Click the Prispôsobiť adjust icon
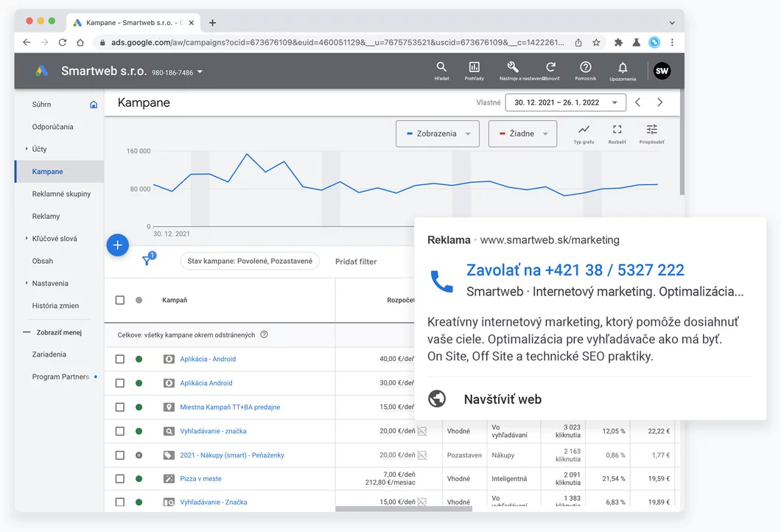This screenshot has width=781, height=532. [x=651, y=130]
